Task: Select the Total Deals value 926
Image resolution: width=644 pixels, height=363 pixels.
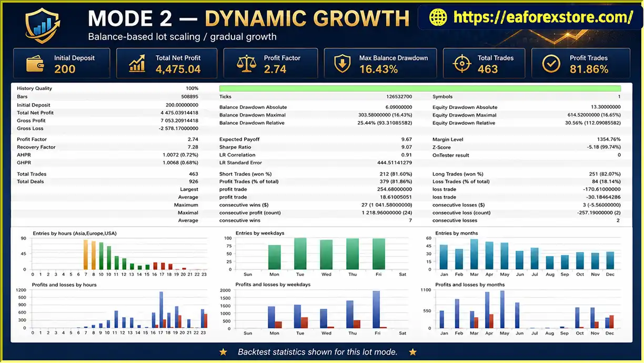Action: point(194,182)
